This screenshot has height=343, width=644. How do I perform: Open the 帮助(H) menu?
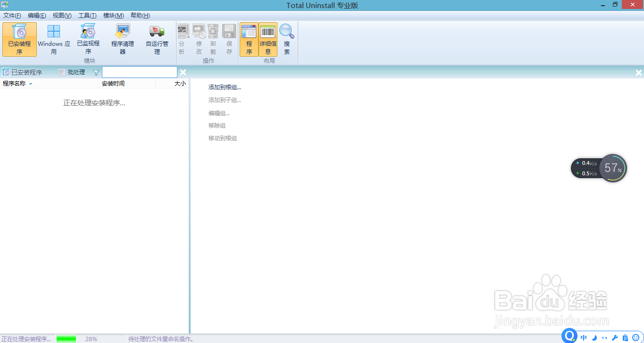pyautogui.click(x=140, y=16)
